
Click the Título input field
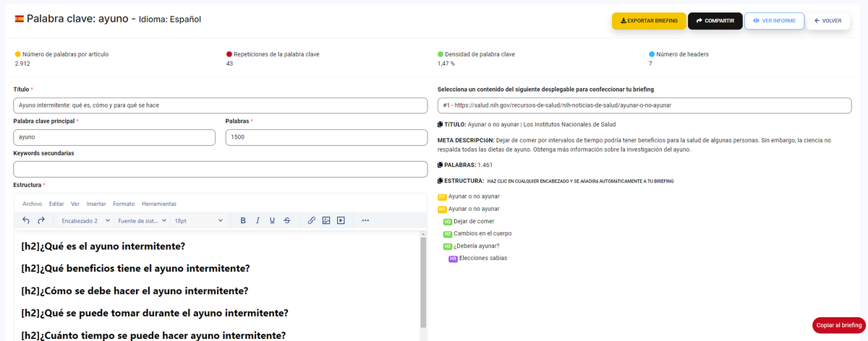tap(220, 105)
